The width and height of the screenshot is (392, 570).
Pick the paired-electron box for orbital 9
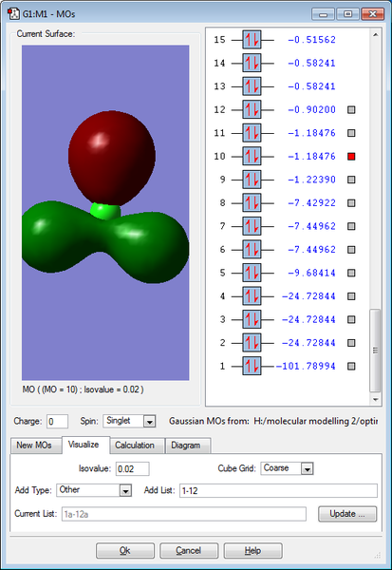coord(252,180)
